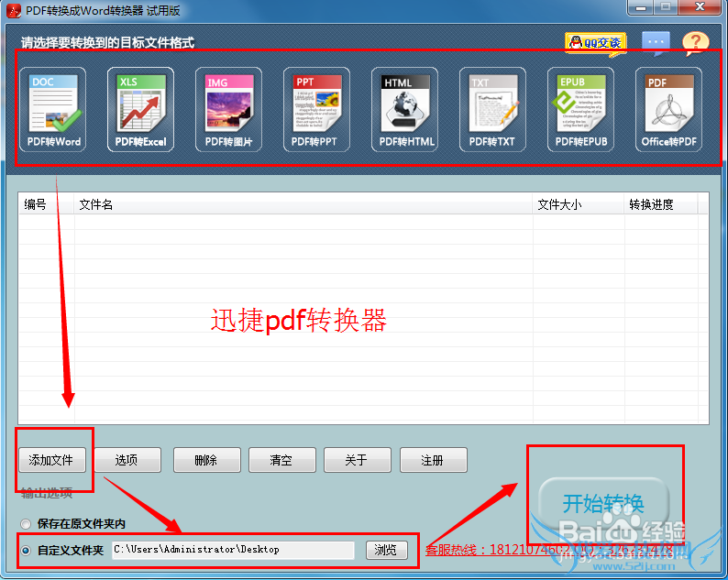Select the PDF转Word conversion icon
This screenshot has height=580, width=728.
52,110
